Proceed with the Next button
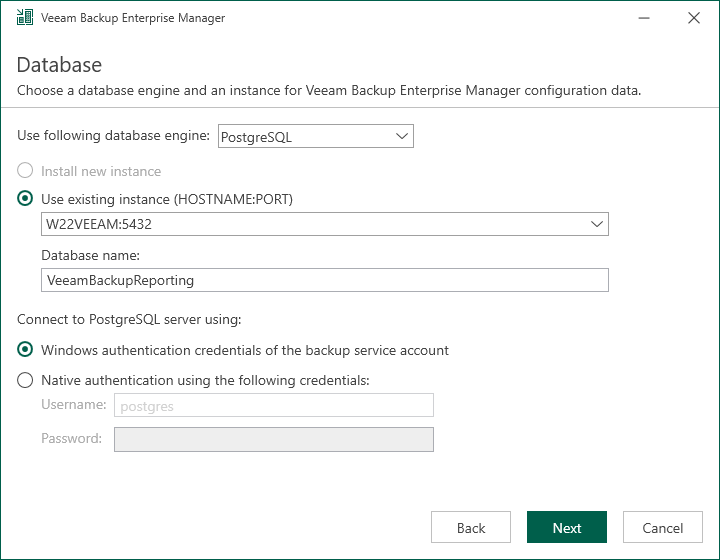The width and height of the screenshot is (720, 560). [x=567, y=527]
